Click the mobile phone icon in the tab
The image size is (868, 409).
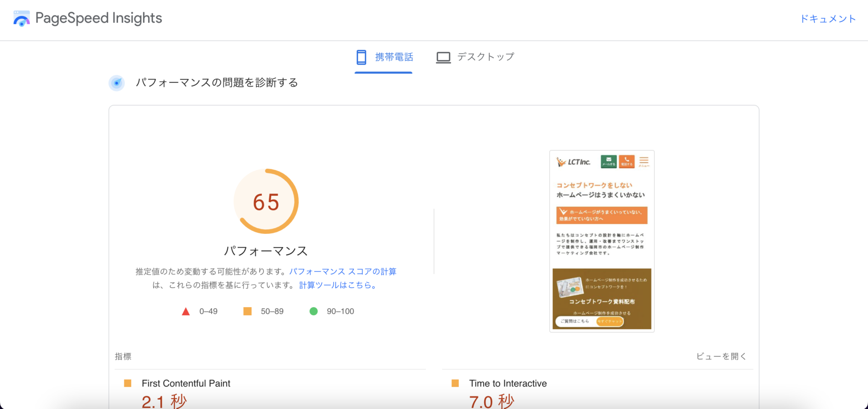[x=361, y=57]
